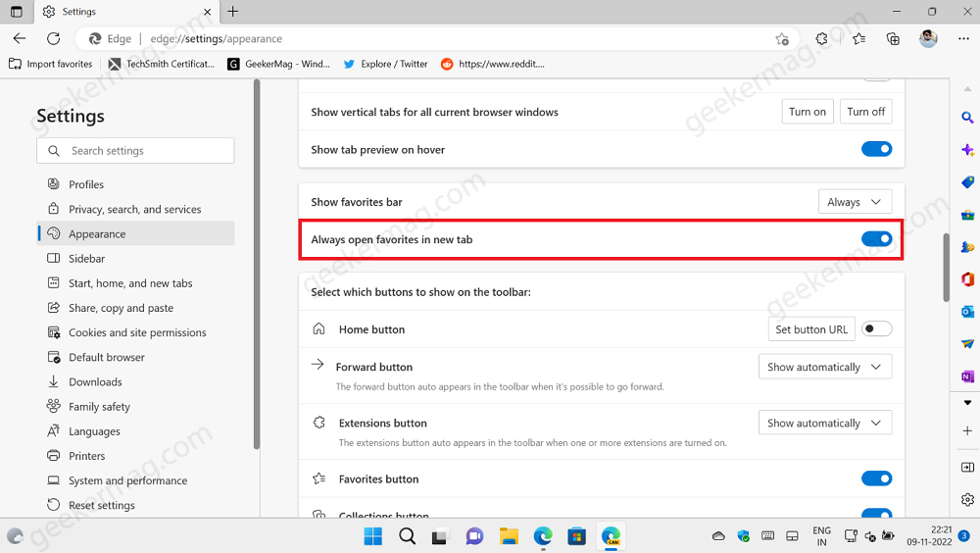Click Turn on for vertical tabs

(807, 112)
